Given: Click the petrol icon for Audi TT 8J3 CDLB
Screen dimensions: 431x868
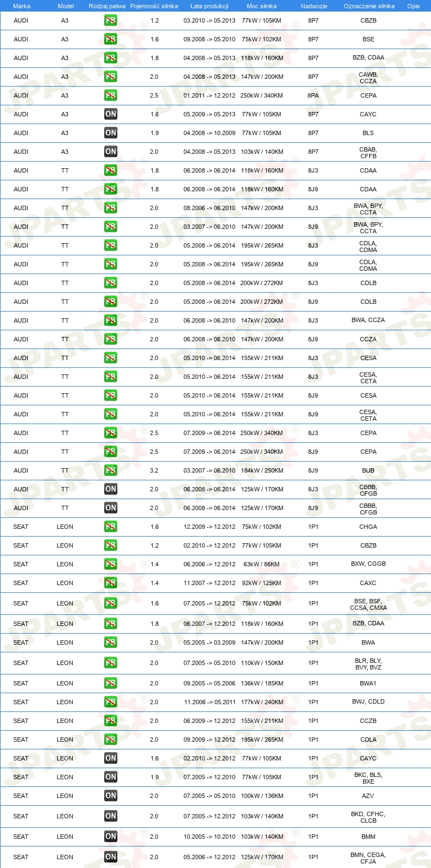Looking at the screenshot, I should click(111, 283).
